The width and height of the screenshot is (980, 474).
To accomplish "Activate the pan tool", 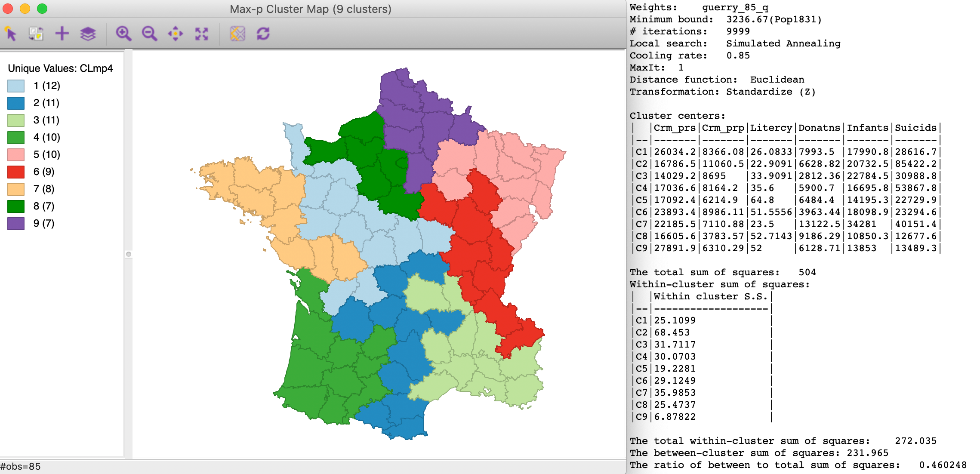I will coord(176,34).
